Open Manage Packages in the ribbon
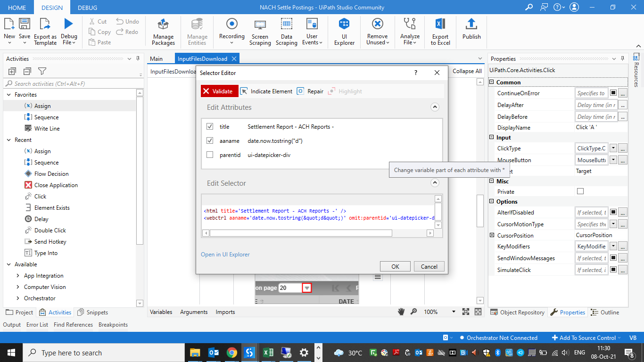This screenshot has height=362, width=644. 163,32
